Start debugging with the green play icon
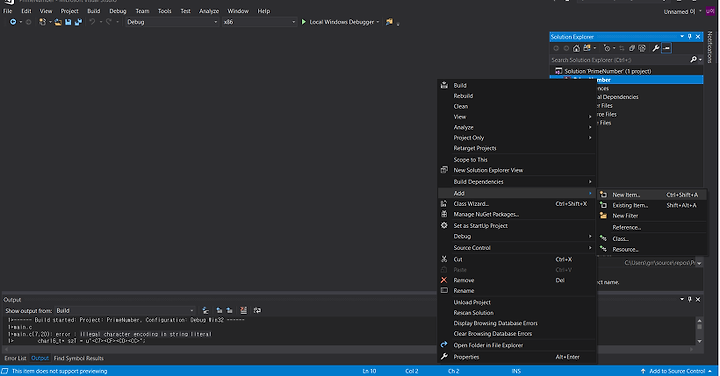 tap(304, 22)
